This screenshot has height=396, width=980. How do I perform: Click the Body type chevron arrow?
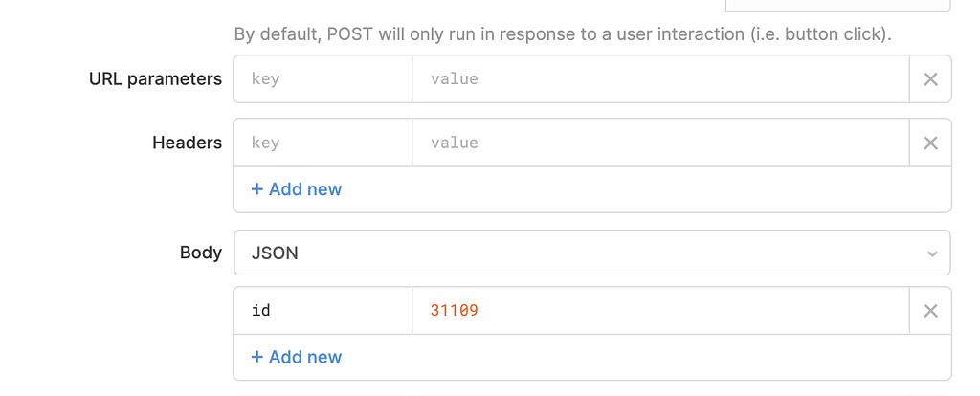point(932,253)
